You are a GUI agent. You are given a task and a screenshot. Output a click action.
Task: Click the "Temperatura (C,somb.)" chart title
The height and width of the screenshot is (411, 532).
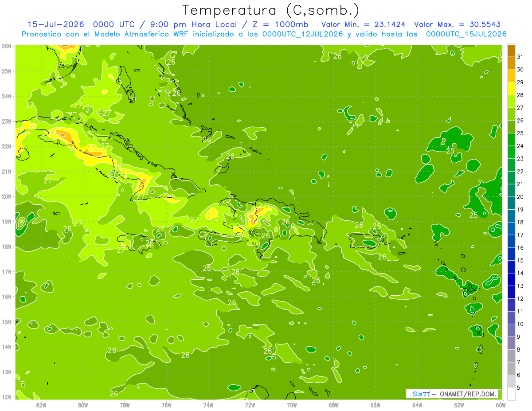point(271,10)
